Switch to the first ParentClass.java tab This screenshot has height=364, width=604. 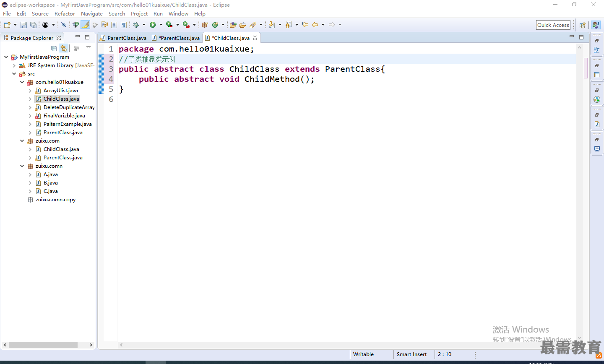[x=123, y=38]
